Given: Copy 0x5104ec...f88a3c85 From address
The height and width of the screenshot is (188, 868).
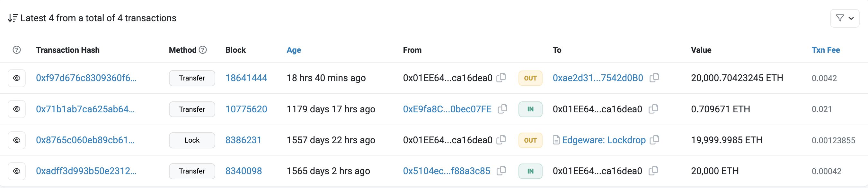Looking at the screenshot, I should tap(501, 171).
